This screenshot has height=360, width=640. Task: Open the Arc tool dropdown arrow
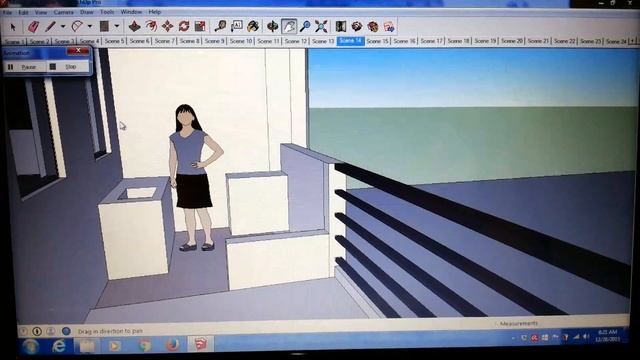coord(89,27)
